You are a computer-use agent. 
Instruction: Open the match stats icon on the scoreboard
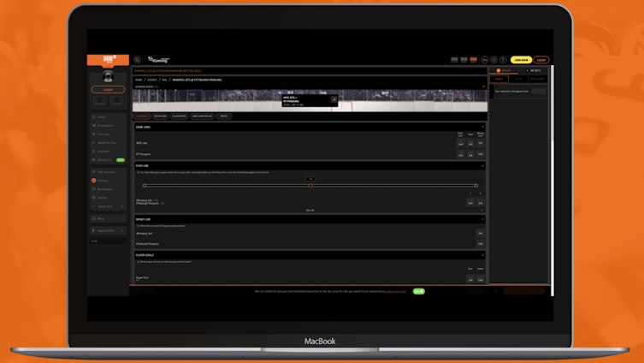pos(334,99)
